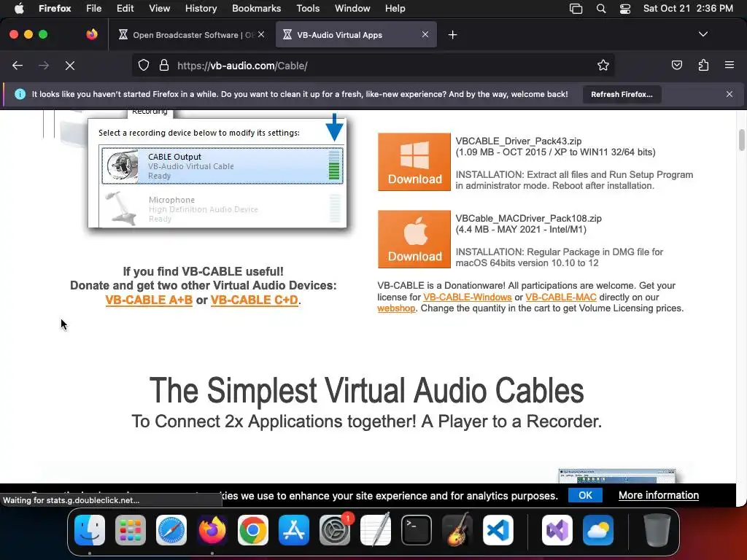Open the Apple menu
Screen dimensions: 747x560
(19, 9)
